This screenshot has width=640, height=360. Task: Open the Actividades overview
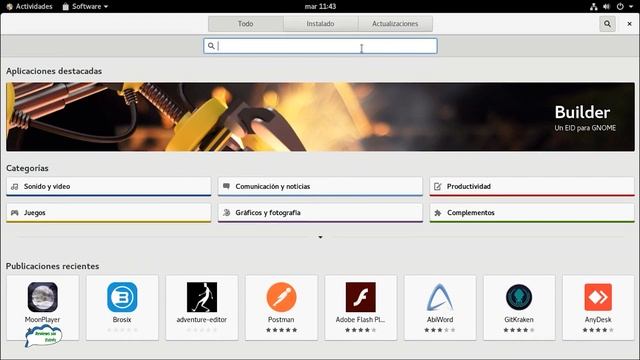(29, 6)
